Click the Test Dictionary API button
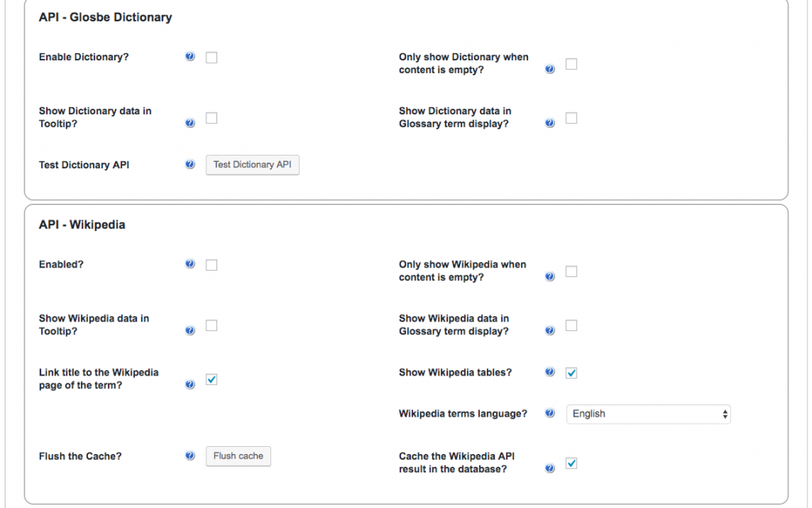 pos(252,164)
